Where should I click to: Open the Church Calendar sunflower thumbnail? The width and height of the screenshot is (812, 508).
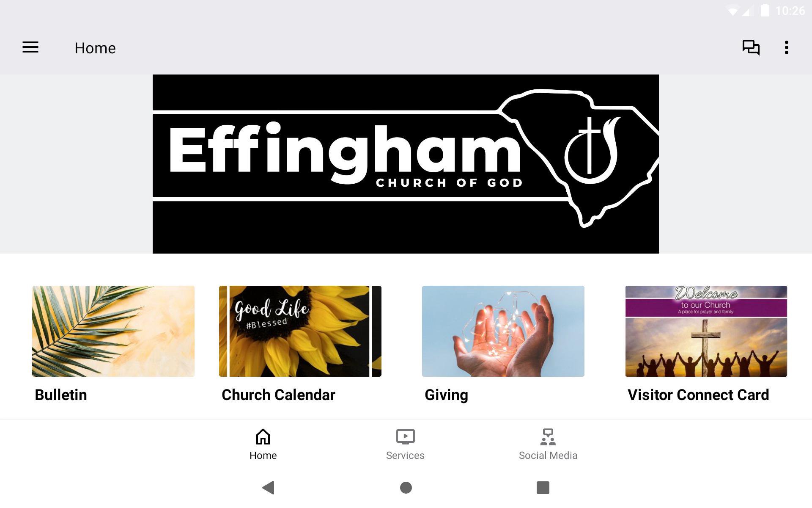[x=300, y=331]
